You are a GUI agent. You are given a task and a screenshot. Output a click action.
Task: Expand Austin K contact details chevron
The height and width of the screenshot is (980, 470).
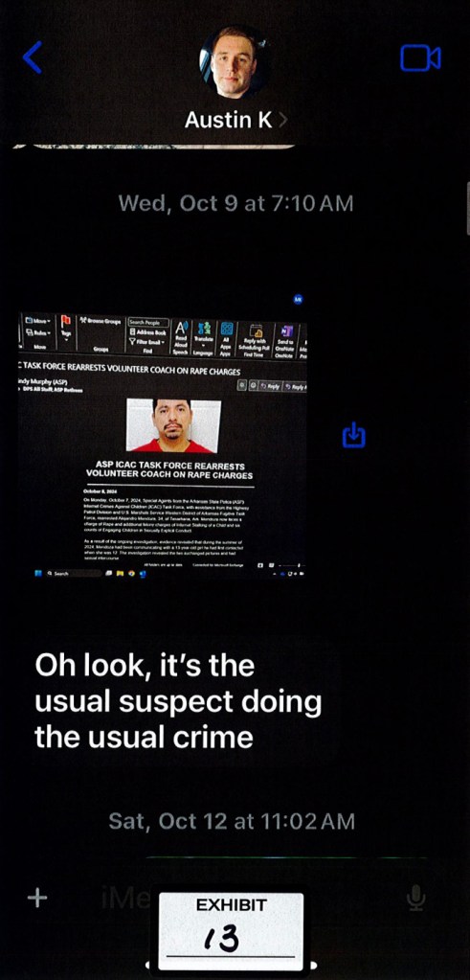282,120
